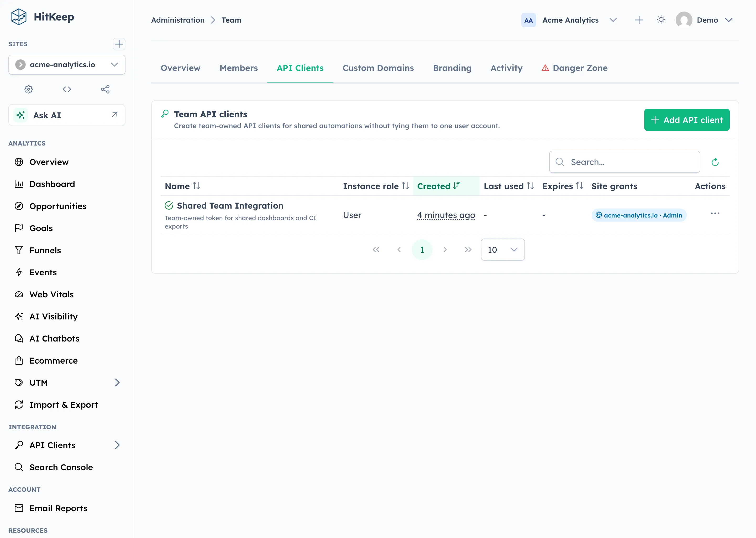Open the Demo user menu
The image size is (756, 538).
tap(704, 20)
